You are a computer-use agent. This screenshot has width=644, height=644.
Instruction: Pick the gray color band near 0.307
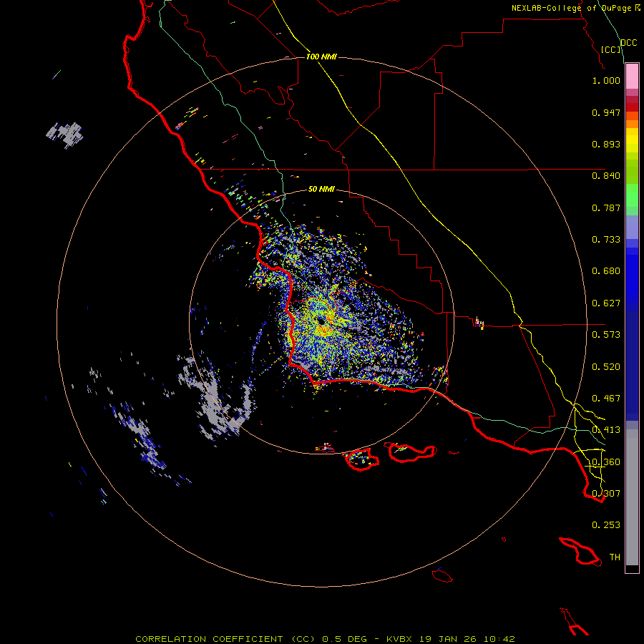point(632,497)
